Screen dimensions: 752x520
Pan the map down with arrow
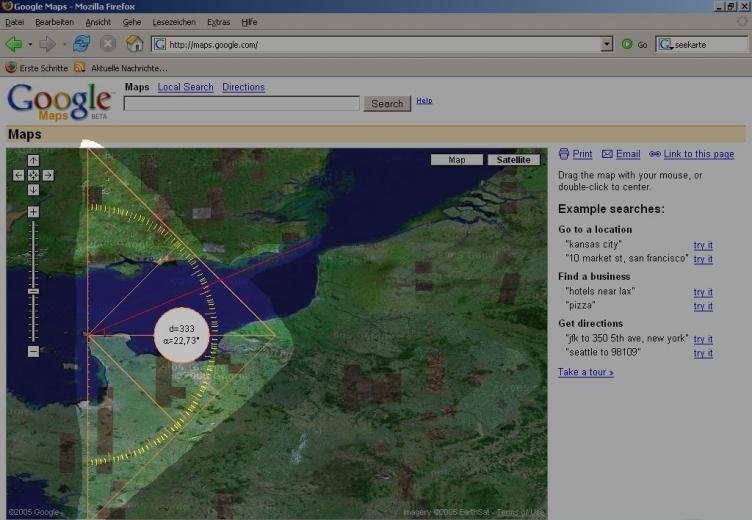pos(33,190)
